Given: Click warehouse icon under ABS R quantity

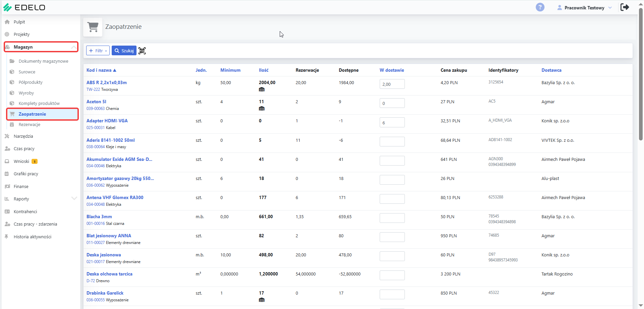Looking at the screenshot, I should pos(262,89).
